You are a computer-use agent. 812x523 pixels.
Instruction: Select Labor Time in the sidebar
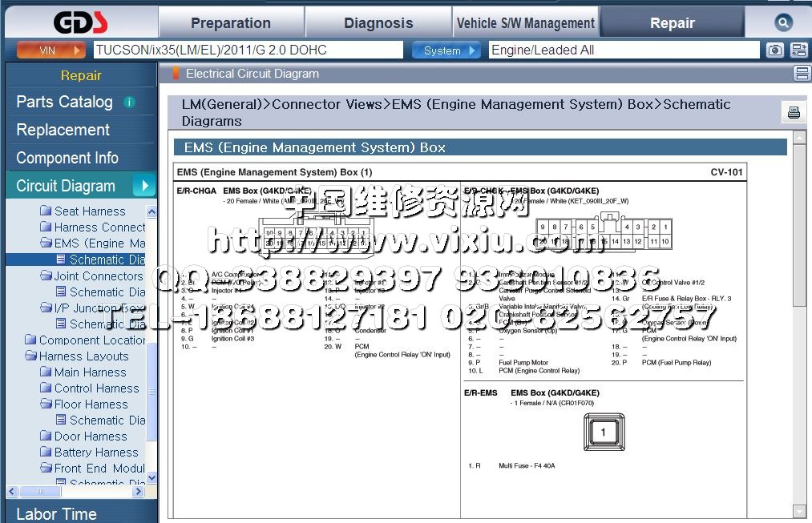tap(56, 513)
